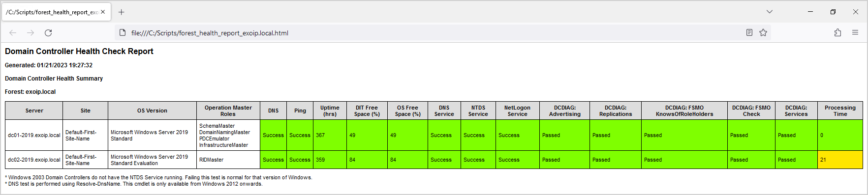
Task: Click dc01-2019.exoip.local server cell
Action: (34, 135)
